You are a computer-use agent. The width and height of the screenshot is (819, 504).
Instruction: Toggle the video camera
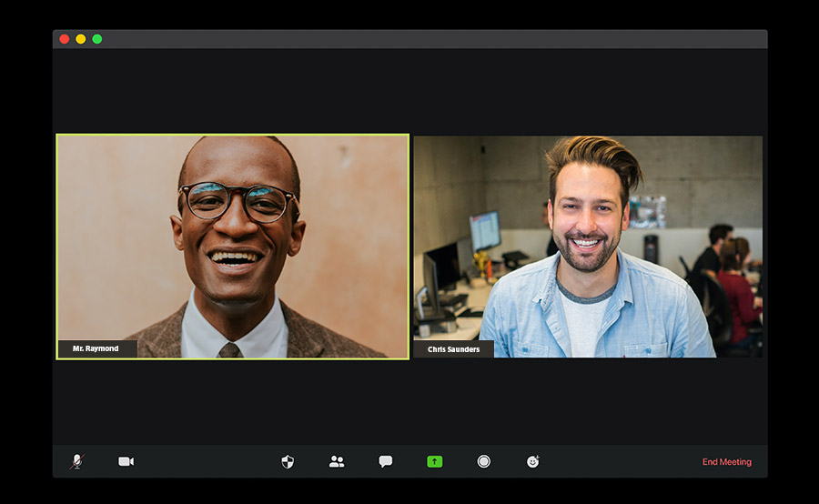click(126, 461)
